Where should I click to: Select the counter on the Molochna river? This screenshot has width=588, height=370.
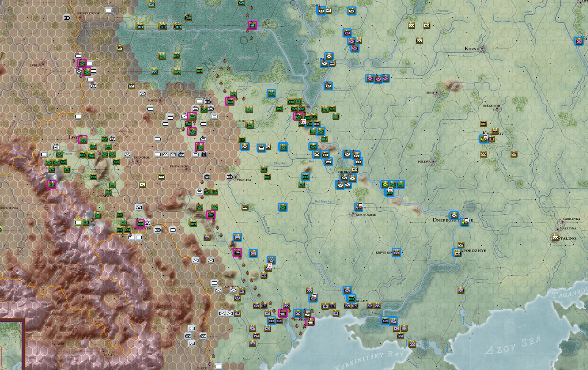click(461, 290)
